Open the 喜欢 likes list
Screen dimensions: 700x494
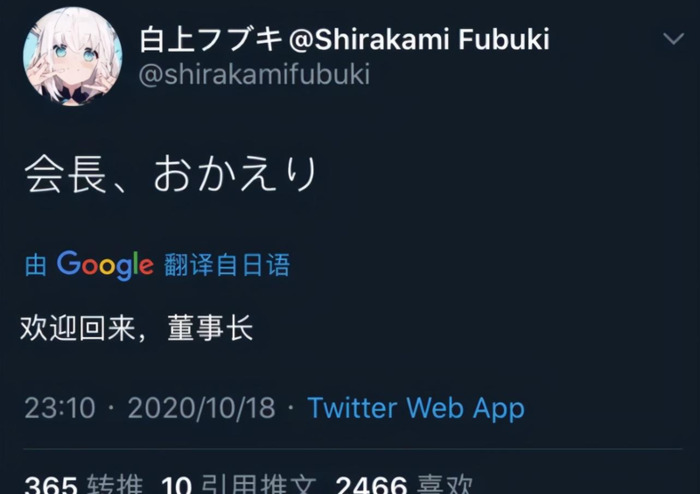[x=445, y=485]
